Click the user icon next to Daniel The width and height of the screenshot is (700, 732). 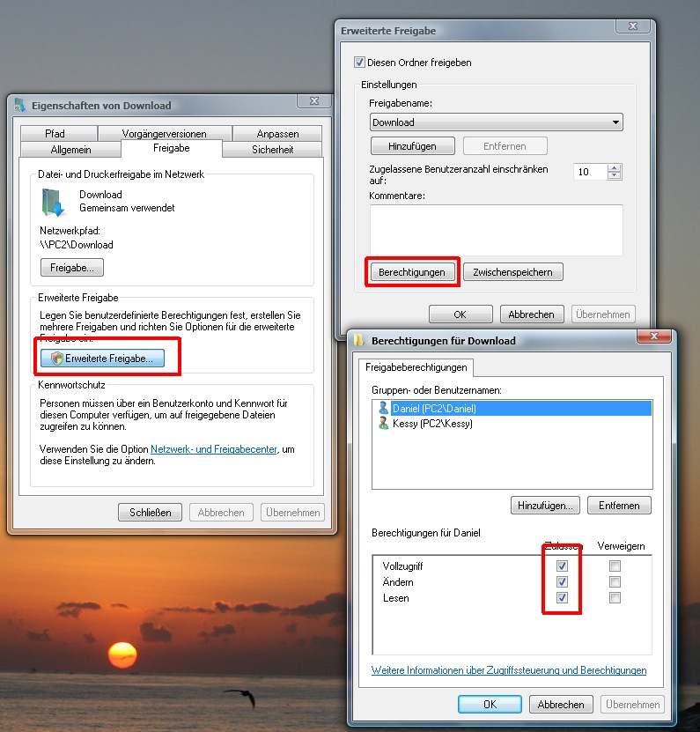click(383, 408)
